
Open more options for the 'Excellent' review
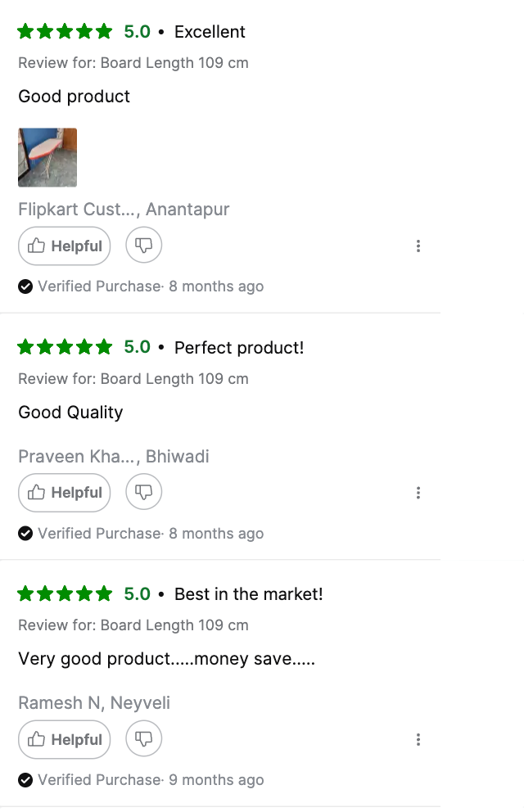coord(418,246)
